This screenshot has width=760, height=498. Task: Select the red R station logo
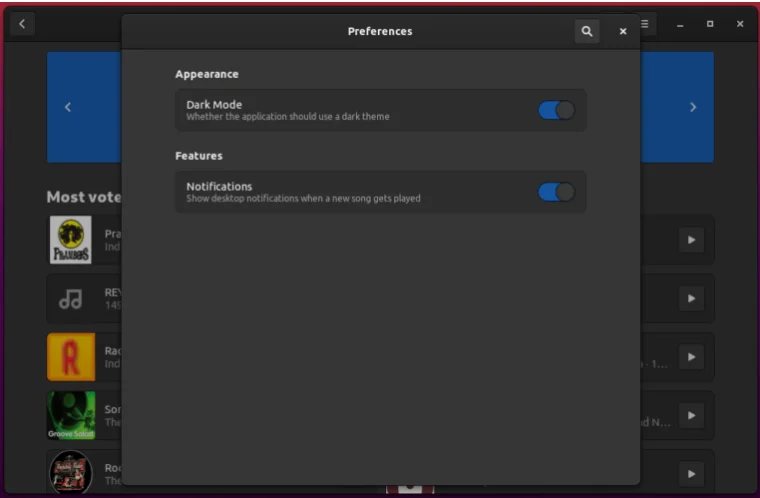(71, 357)
